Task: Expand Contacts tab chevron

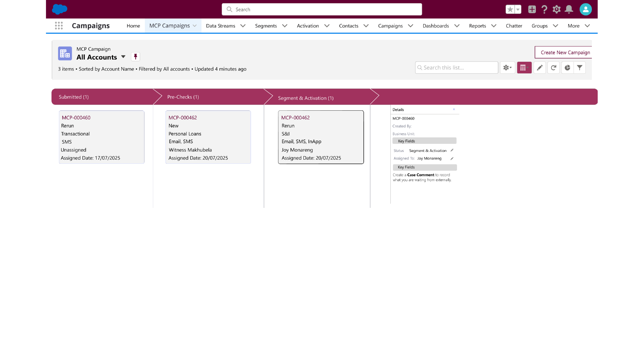Action: (366, 26)
